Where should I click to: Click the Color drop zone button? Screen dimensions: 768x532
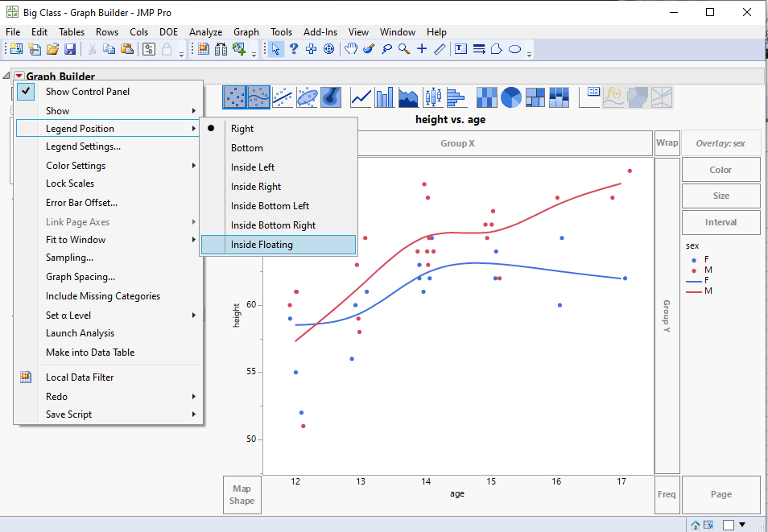point(721,170)
